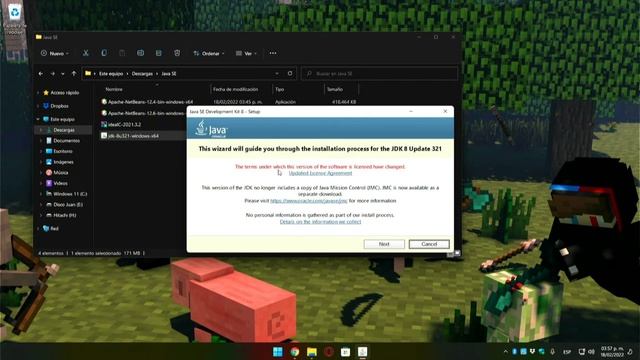Image resolution: width=640 pixels, height=360 pixels.
Task: Expand the address bar history dropdown
Action: (x=277, y=73)
